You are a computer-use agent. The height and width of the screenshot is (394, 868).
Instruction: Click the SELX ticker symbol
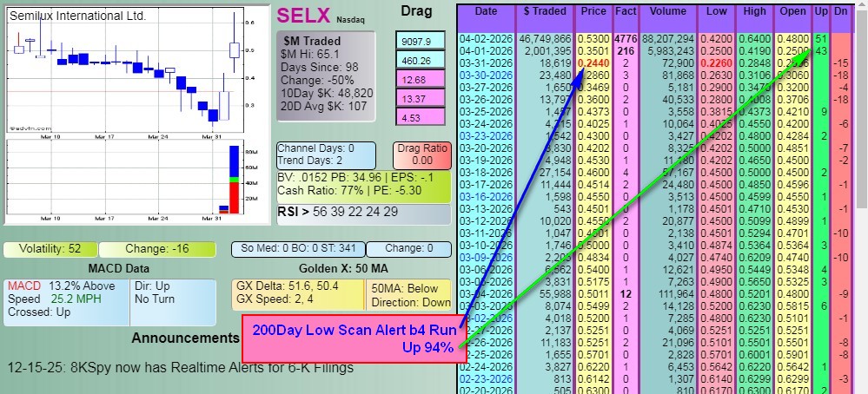tap(303, 16)
